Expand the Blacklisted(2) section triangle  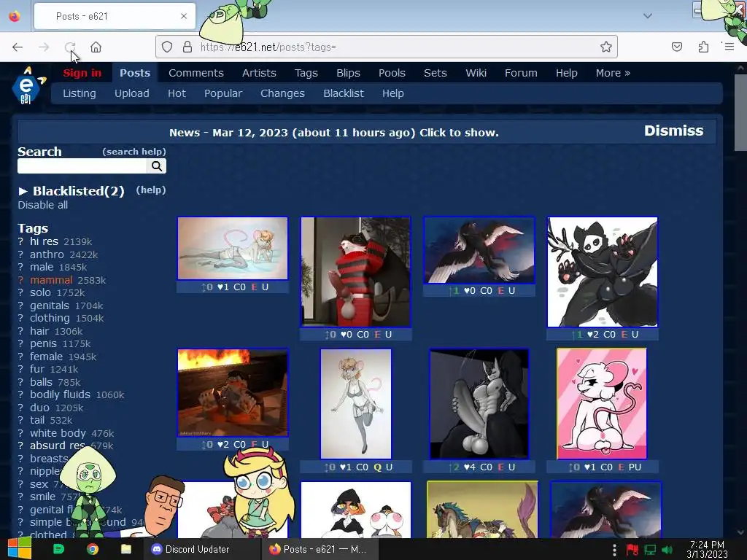tap(23, 192)
